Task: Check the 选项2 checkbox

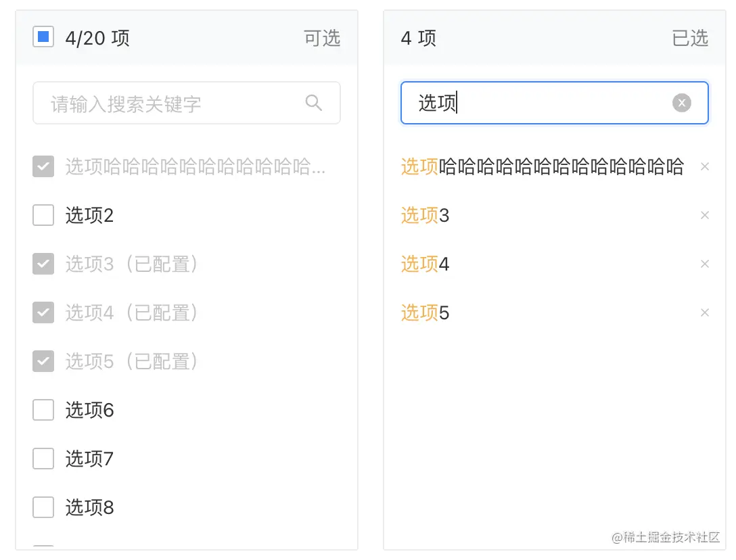Action: tap(43, 215)
